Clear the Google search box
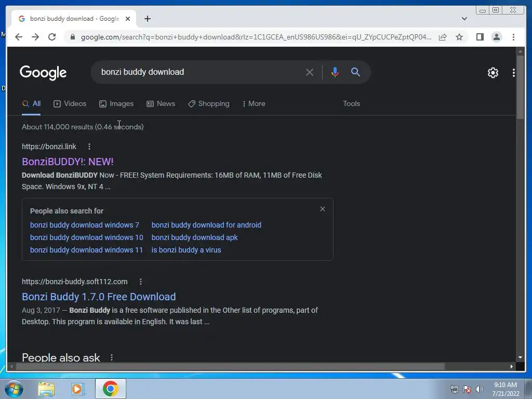Viewport: 532px width, 399px height. point(309,72)
